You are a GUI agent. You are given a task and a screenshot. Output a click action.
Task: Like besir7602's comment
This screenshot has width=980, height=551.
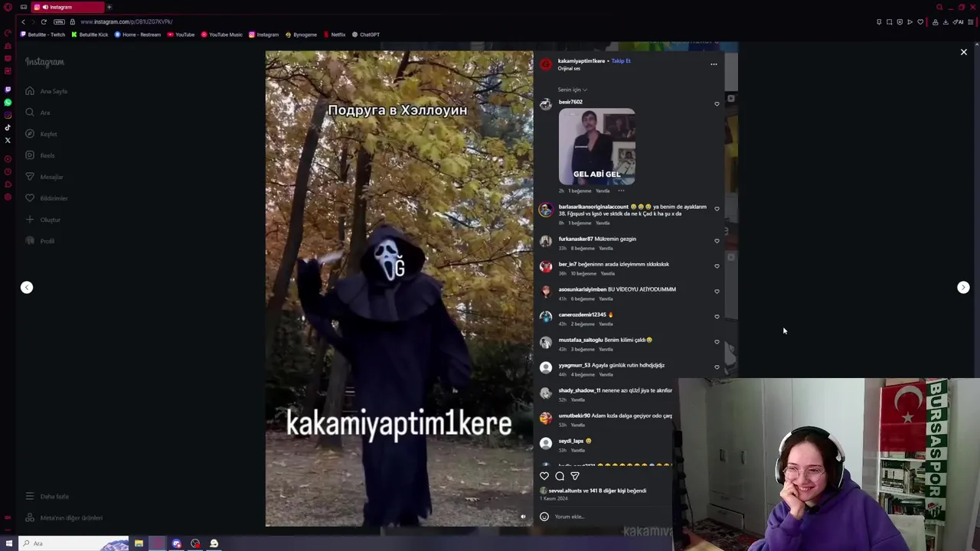pyautogui.click(x=717, y=104)
